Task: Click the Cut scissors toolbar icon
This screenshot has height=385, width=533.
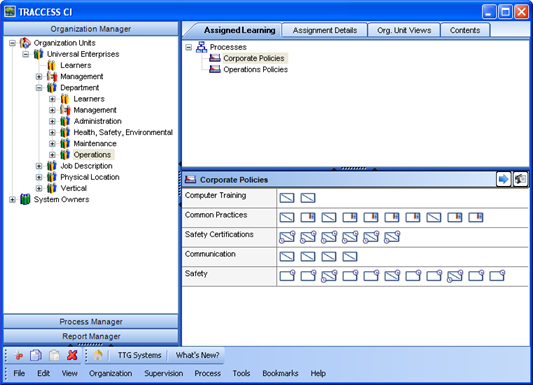Action: click(x=18, y=355)
